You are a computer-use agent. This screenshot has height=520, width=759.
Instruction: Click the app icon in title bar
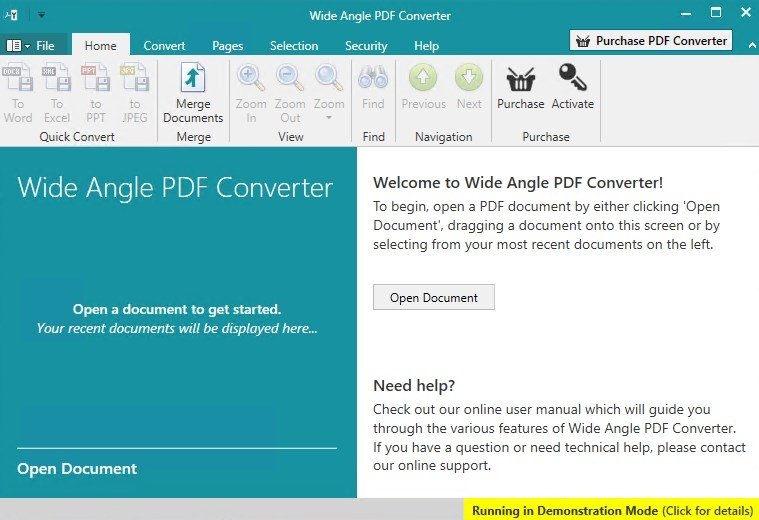pos(12,15)
